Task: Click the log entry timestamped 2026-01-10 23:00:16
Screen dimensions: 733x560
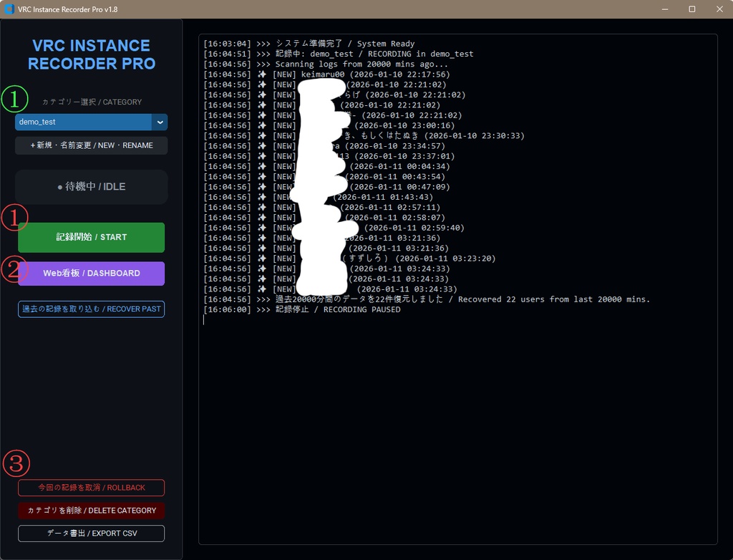Action: [x=329, y=125]
